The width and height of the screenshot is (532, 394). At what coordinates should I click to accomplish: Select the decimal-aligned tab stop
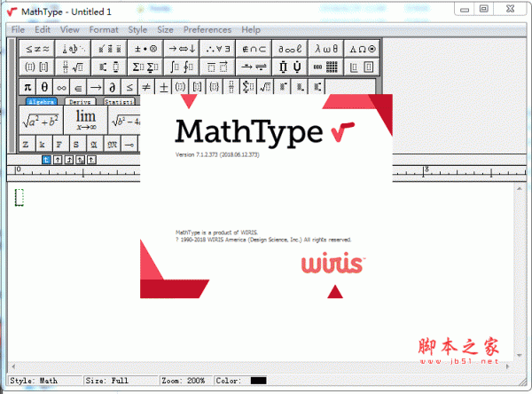point(91,160)
